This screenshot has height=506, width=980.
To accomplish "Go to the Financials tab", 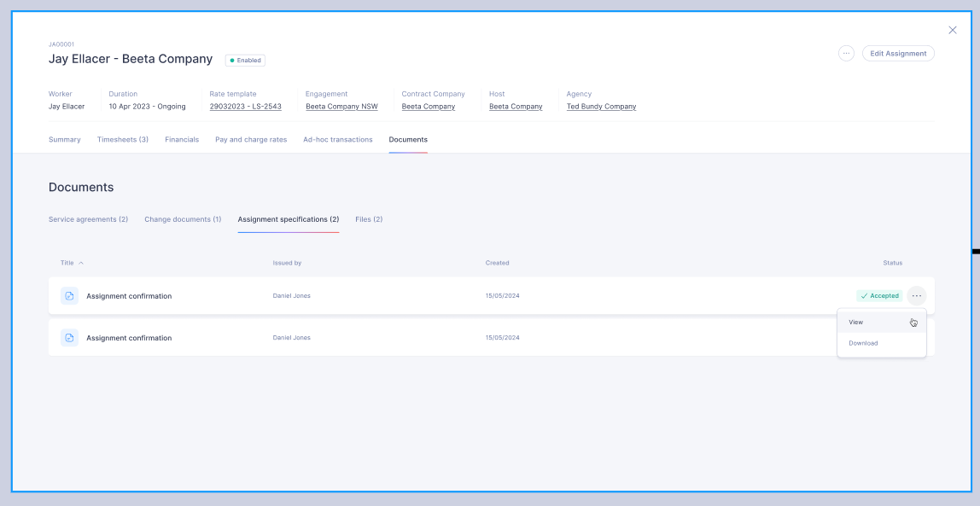I will point(182,140).
